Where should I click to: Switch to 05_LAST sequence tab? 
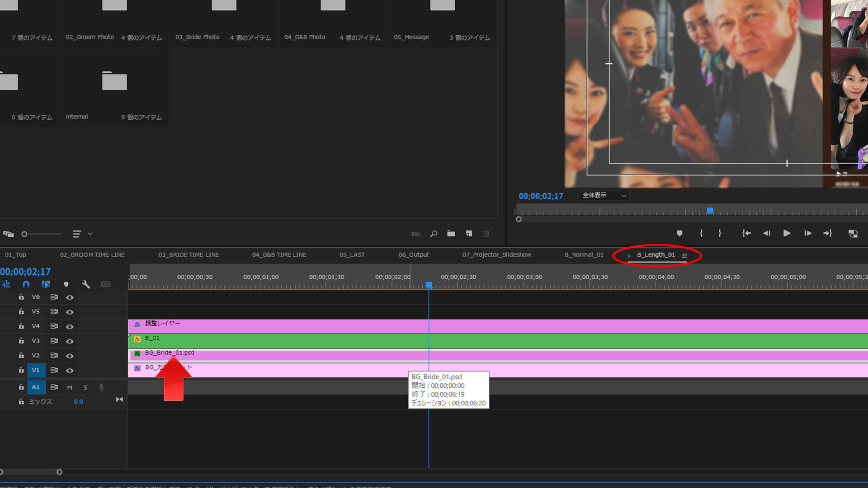coord(352,255)
